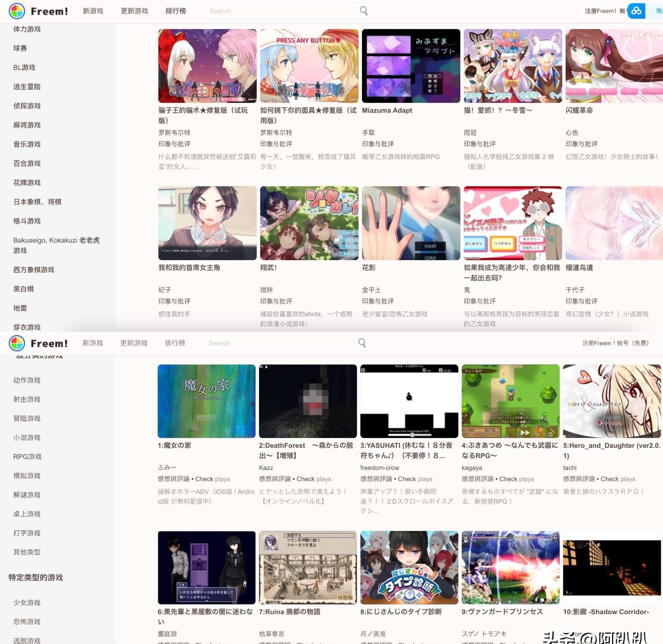Select 花牌游戏 category in sidebar
Image resolution: width=663 pixels, height=644 pixels.
point(27,183)
